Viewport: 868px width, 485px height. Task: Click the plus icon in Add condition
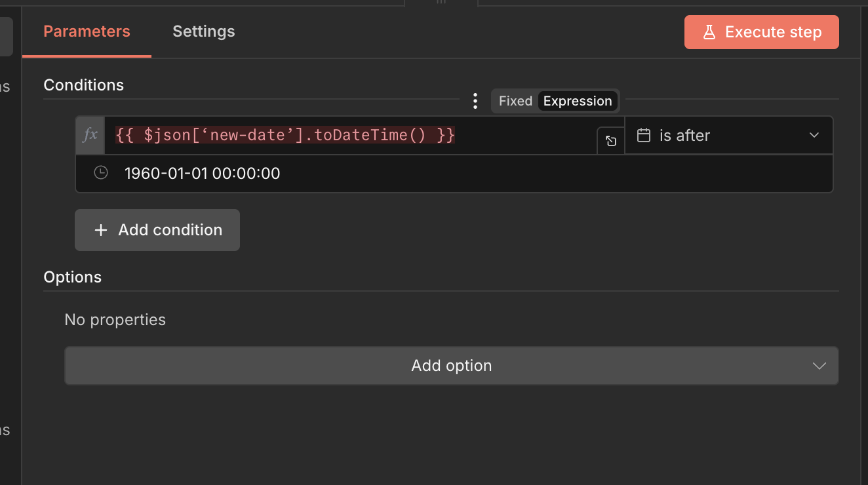point(100,230)
